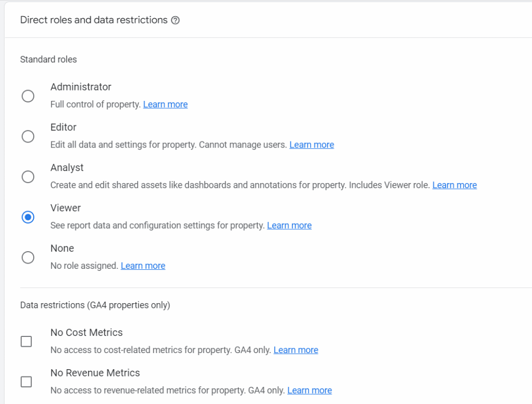Open Learn more for Viewer role
The image size is (532, 404).
[289, 225]
